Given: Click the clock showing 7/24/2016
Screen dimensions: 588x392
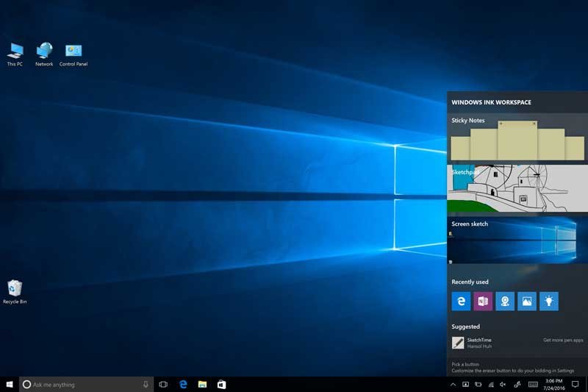Looking at the screenshot, I should [554, 385].
